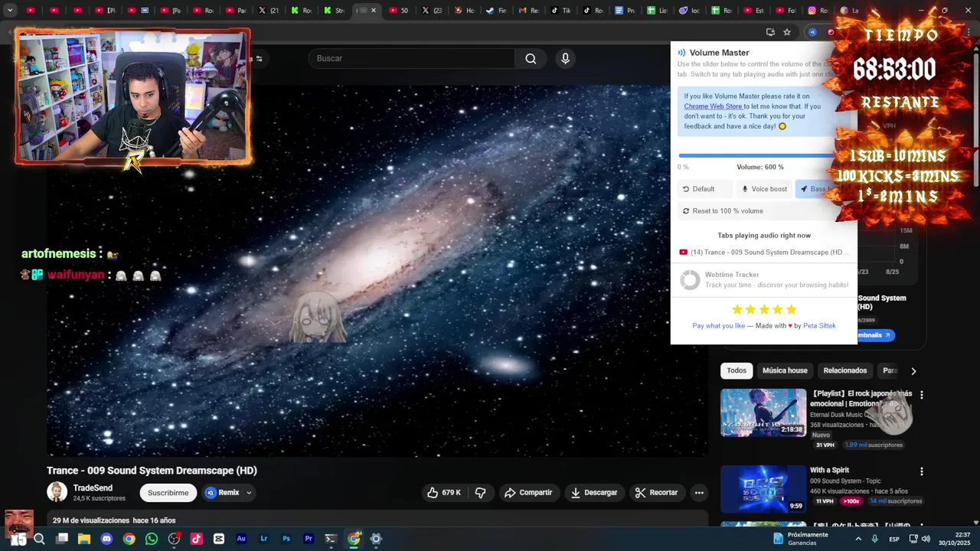980x551 pixels.
Task: Open options for With a Spirit video
Action: pyautogui.click(x=922, y=471)
